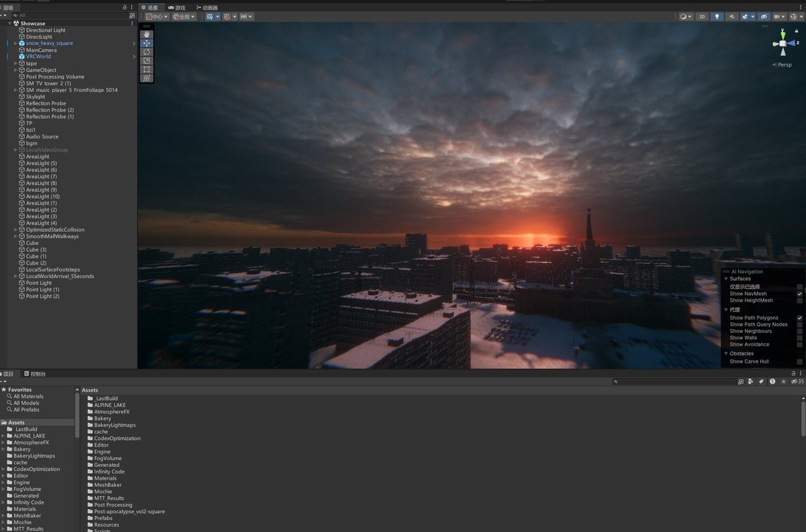This screenshot has height=532, width=806.
Task: Expand the GameObject node in hierarchy
Action: click(15, 70)
